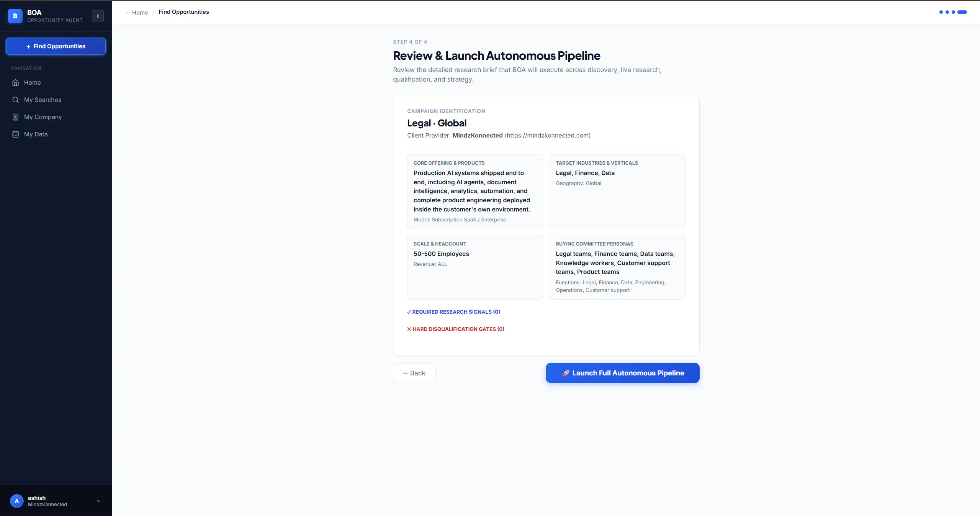Screen dimensions: 980x516
Task: Click the Scale & Headcount heading
Action: tap(440, 244)
